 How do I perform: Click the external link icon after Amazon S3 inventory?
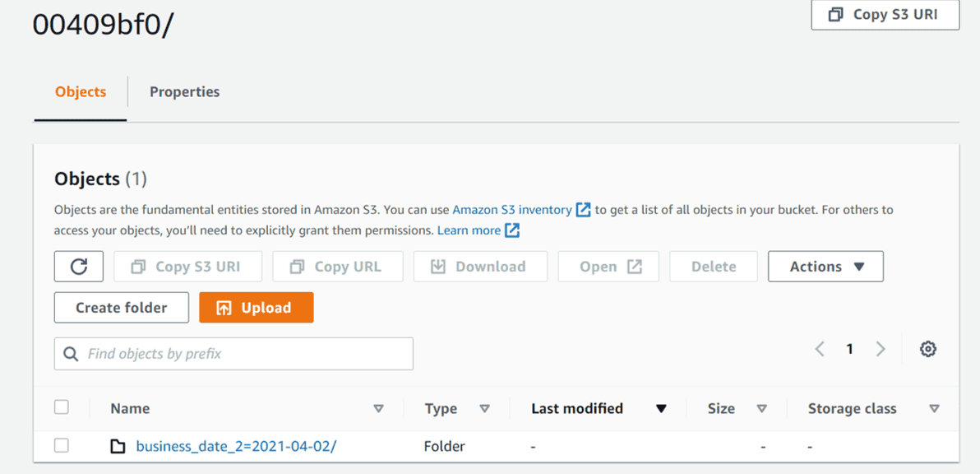tap(583, 210)
